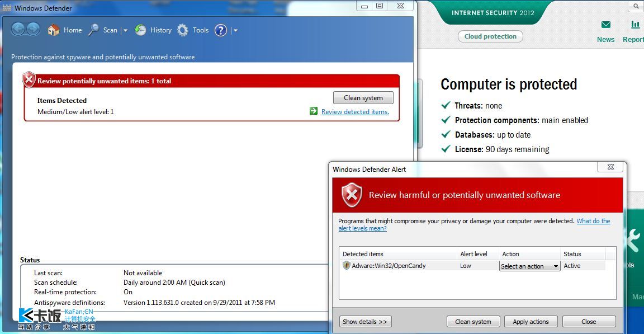
Task: Follow the Review detected items link
Action: (x=355, y=112)
